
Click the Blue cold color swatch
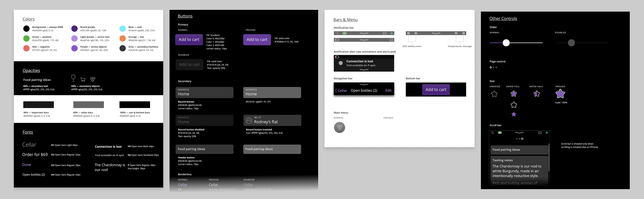(122, 29)
